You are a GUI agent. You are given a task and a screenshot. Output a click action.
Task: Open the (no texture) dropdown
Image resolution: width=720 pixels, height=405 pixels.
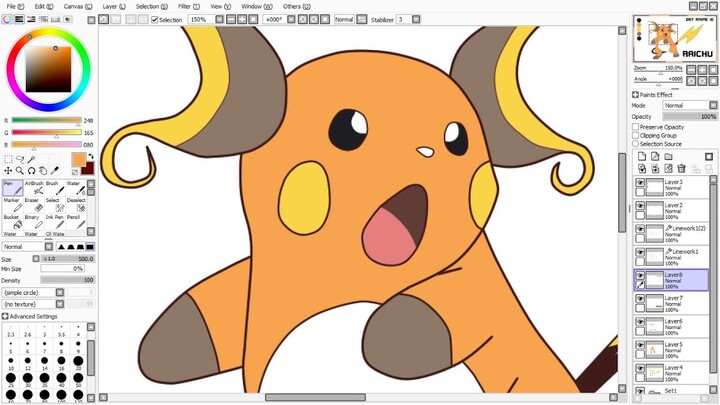(60, 304)
